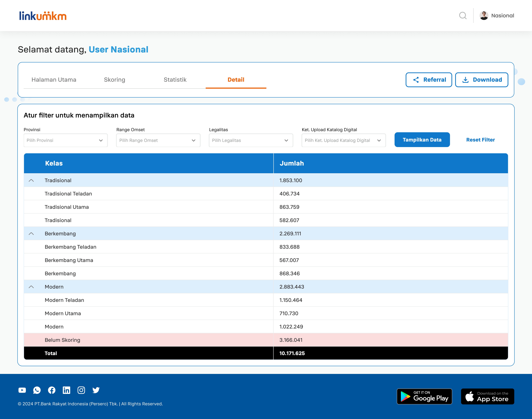Click the value 2.883.443
This screenshot has width=532, height=419.
tap(292, 287)
